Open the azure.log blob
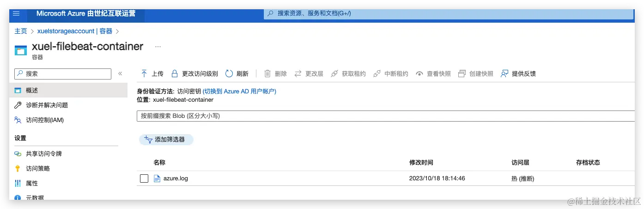 pos(176,178)
